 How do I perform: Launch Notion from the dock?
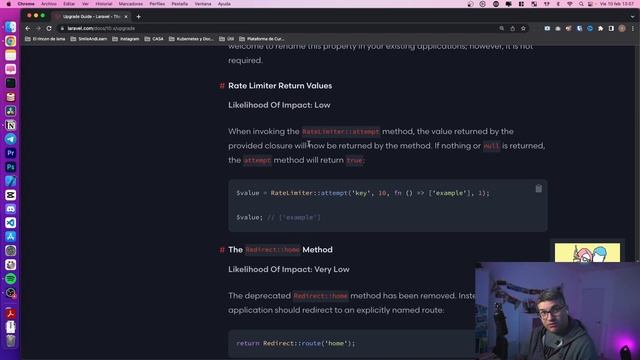coord(11,125)
